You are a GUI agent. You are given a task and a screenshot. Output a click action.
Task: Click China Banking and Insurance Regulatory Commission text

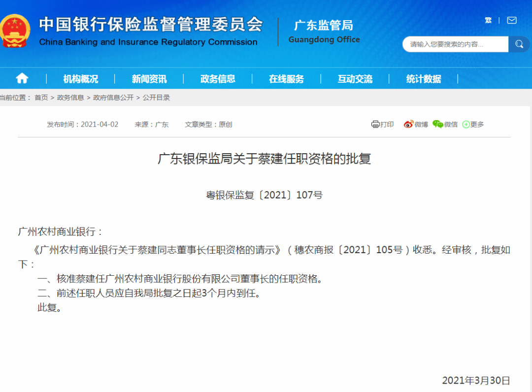(x=148, y=42)
